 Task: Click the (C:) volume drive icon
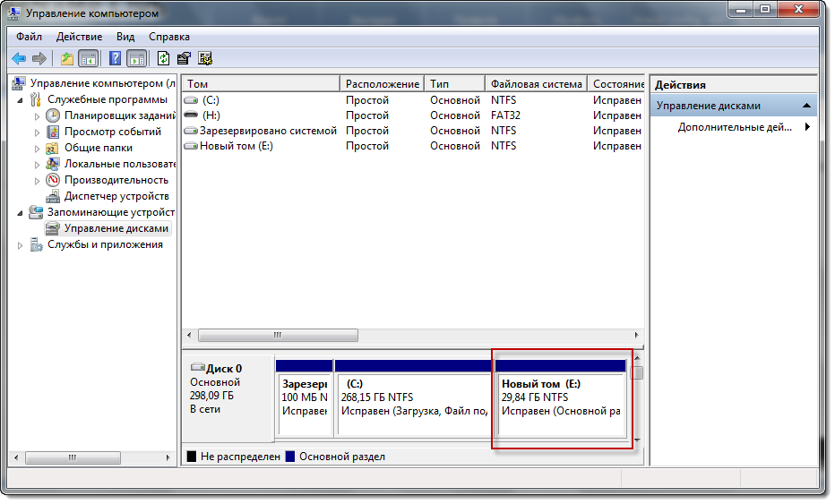[191, 100]
